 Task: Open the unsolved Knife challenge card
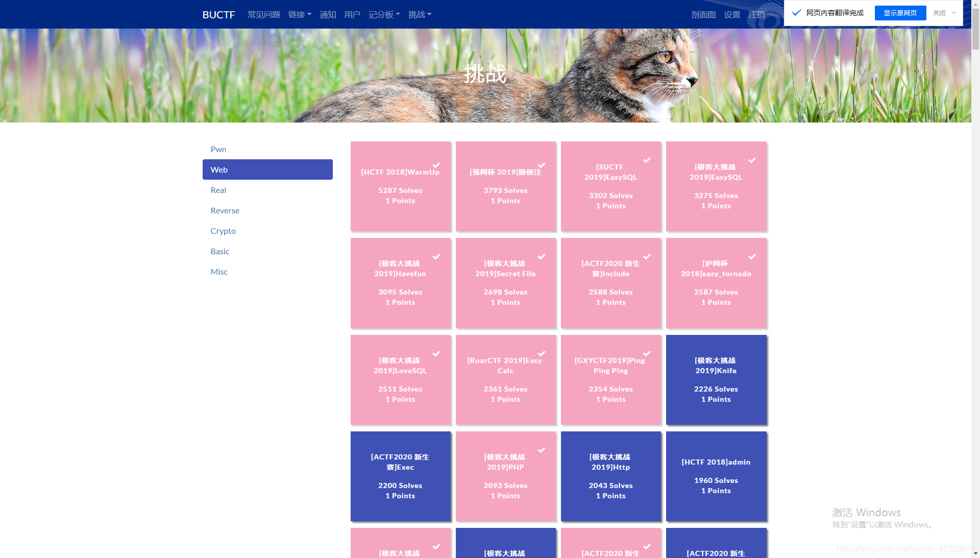[716, 380]
